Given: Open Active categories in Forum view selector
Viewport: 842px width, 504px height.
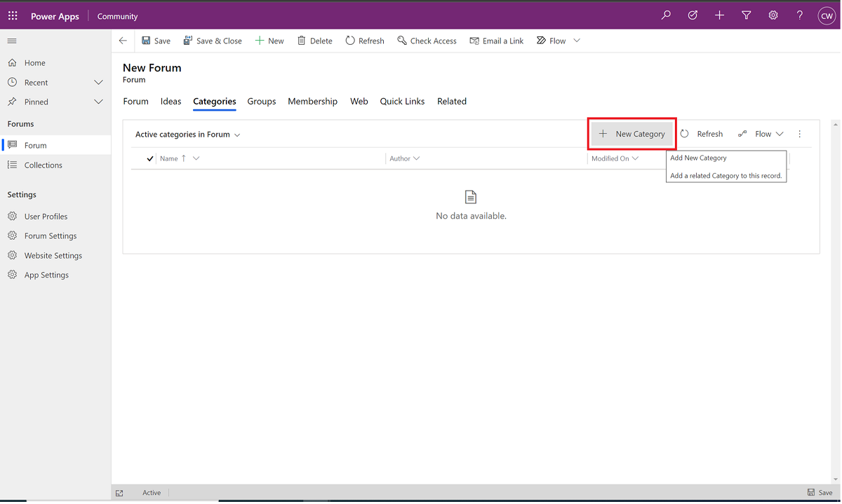Looking at the screenshot, I should pos(187,134).
